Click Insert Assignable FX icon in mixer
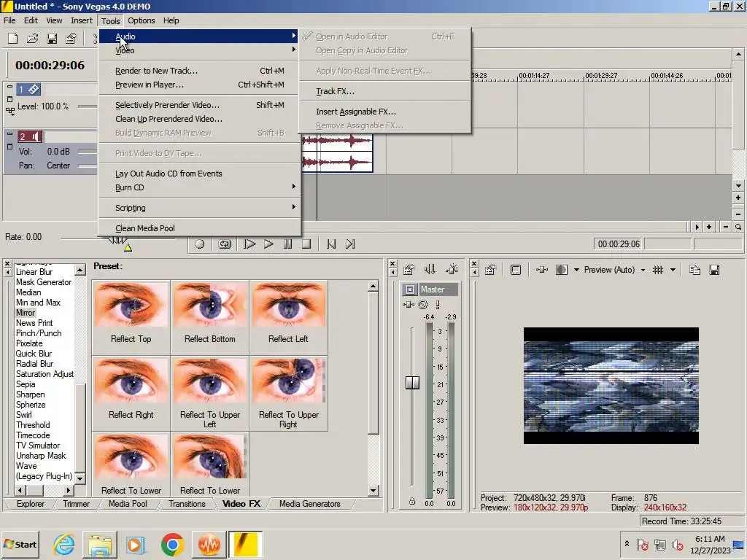Viewport: 747px width, 560px height. (452, 270)
